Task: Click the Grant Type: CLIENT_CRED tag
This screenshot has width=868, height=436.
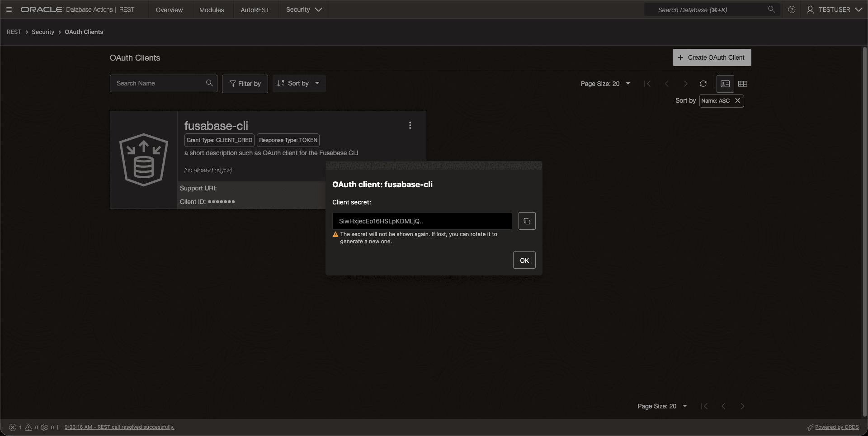Action: [219, 140]
